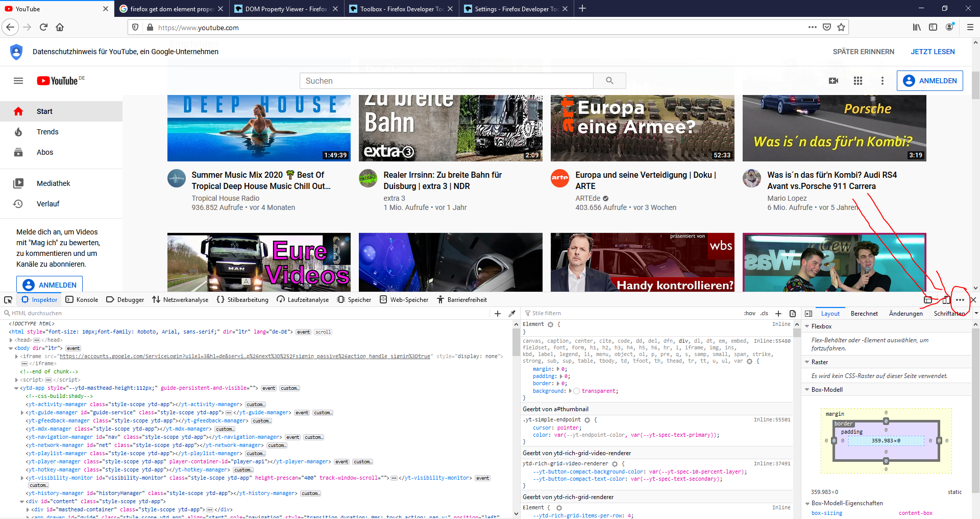Select Abos in the sidebar
The width and height of the screenshot is (980, 519).
pyautogui.click(x=61, y=152)
